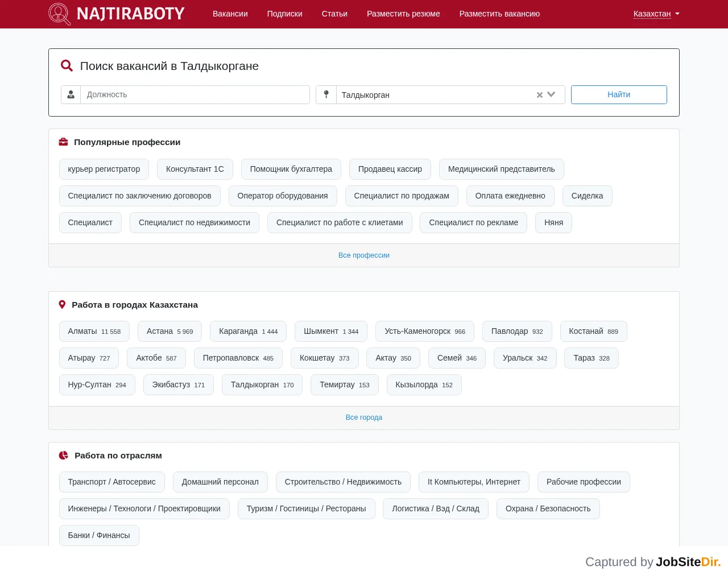728x579 pixels.
Task: Go to the Подписки menu item
Action: pos(285,14)
